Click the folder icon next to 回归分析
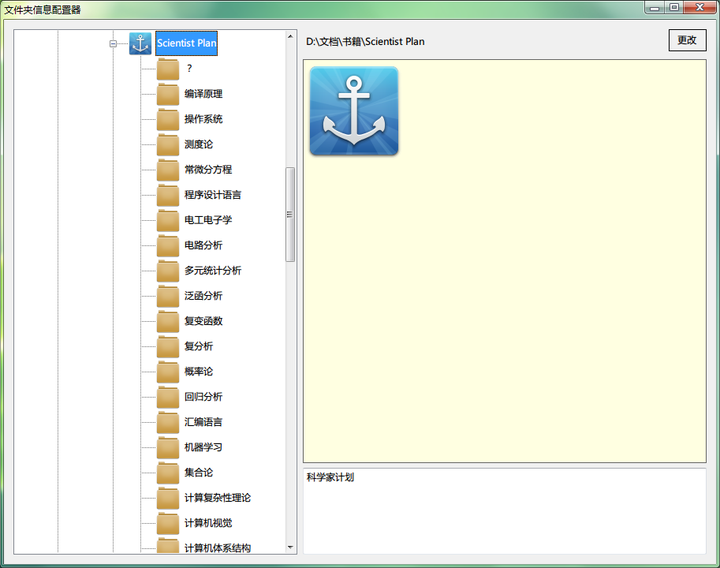The width and height of the screenshot is (720, 568). click(x=168, y=397)
